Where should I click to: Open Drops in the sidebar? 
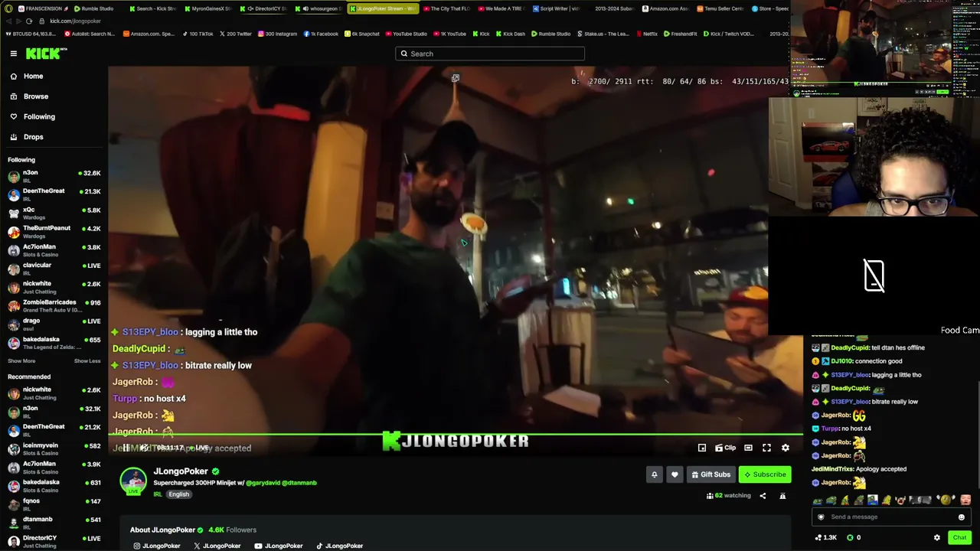[x=54, y=137]
